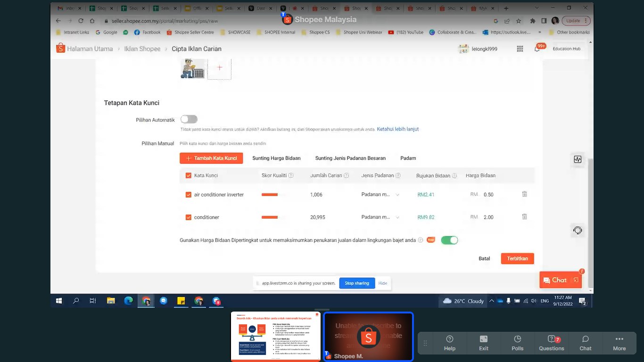The width and height of the screenshot is (644, 362).
Task: Toggle select-all Kata Kunci checkbox
Action: (189, 175)
